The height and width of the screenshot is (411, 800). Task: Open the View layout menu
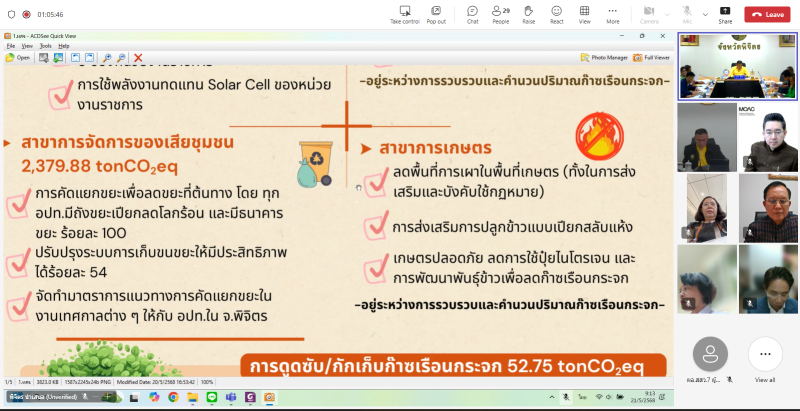click(584, 13)
